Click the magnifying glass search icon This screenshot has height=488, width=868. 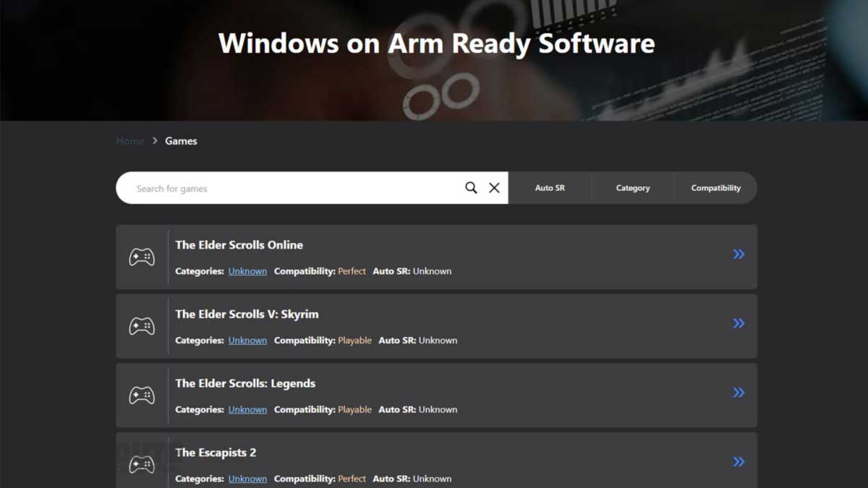tap(470, 187)
